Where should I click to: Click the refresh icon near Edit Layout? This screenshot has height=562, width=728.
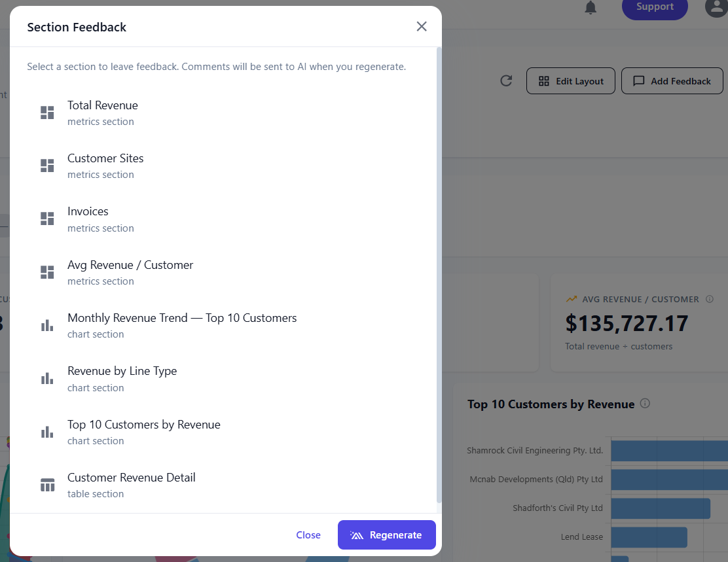point(506,80)
